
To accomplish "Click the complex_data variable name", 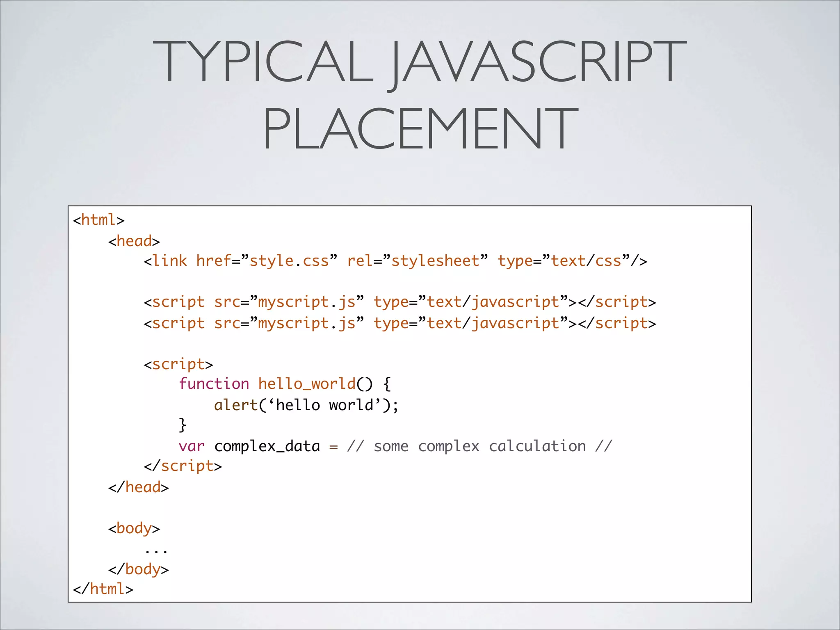I will (x=267, y=446).
